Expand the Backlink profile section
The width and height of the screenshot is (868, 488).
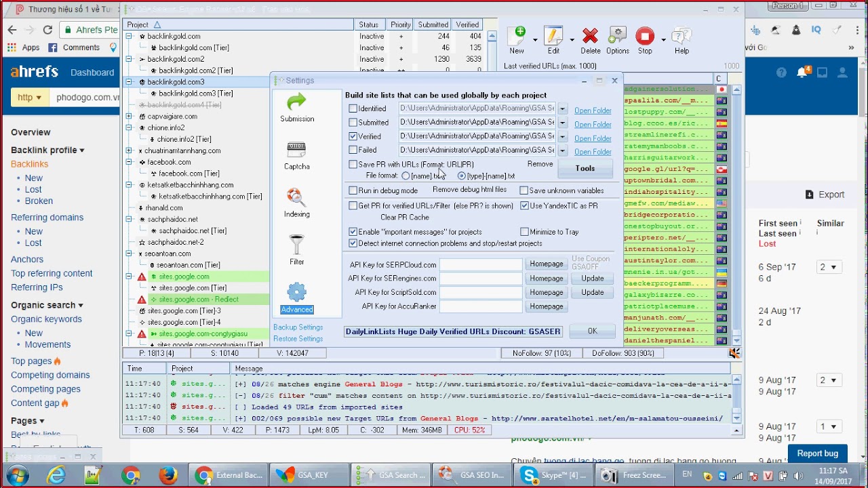click(x=47, y=150)
